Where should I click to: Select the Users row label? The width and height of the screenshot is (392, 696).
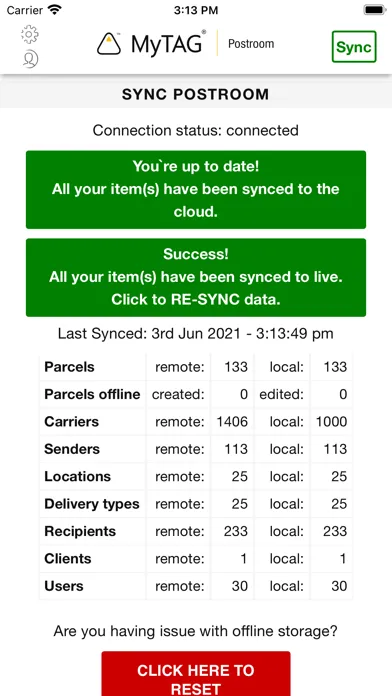coord(64,586)
